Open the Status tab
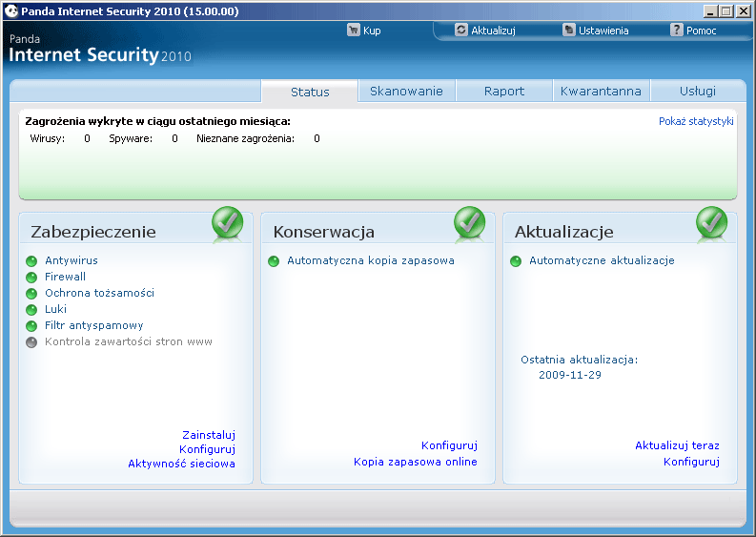756x537 pixels. click(310, 92)
